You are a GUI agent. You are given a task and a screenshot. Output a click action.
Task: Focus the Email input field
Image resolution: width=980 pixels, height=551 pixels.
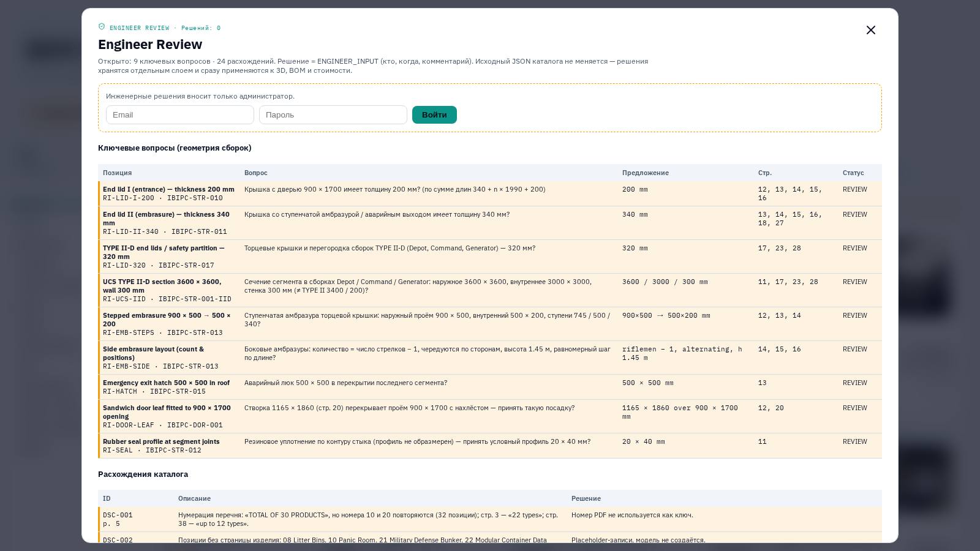[180, 114]
